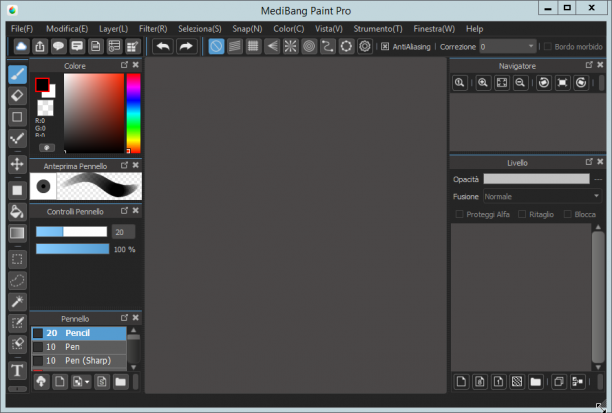Screen dimensions: 612x413
Task: Open the Layer(L) menu
Action: [113, 29]
